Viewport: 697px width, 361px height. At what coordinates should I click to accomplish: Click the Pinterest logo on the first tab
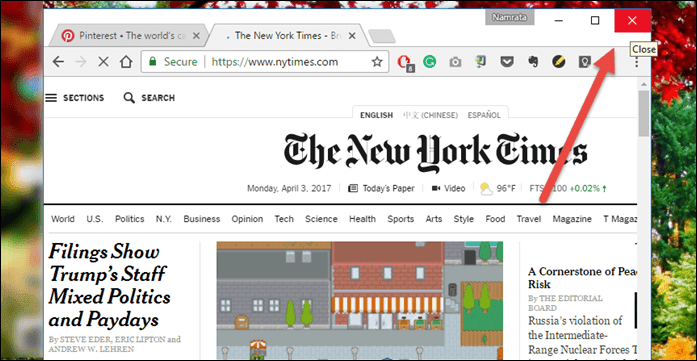point(68,36)
